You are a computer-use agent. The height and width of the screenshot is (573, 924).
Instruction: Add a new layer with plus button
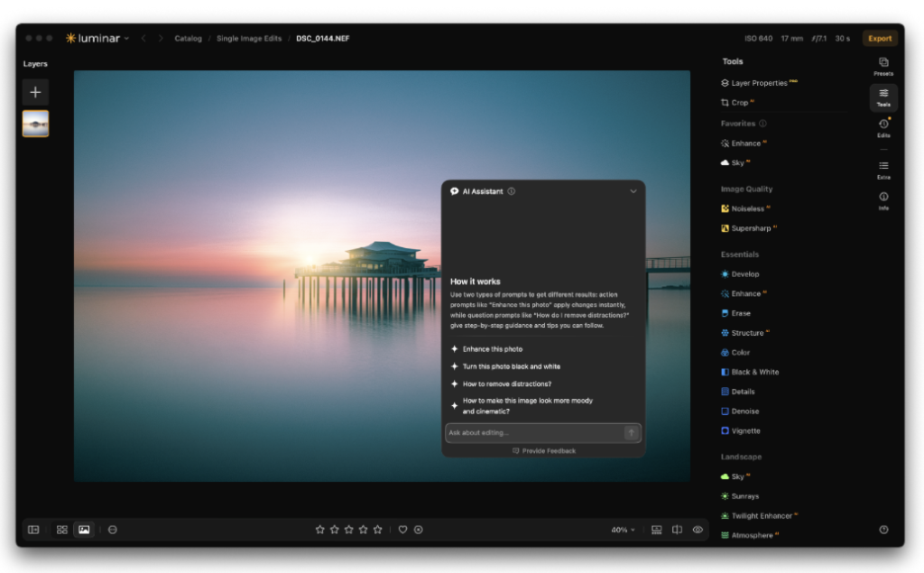click(x=35, y=92)
